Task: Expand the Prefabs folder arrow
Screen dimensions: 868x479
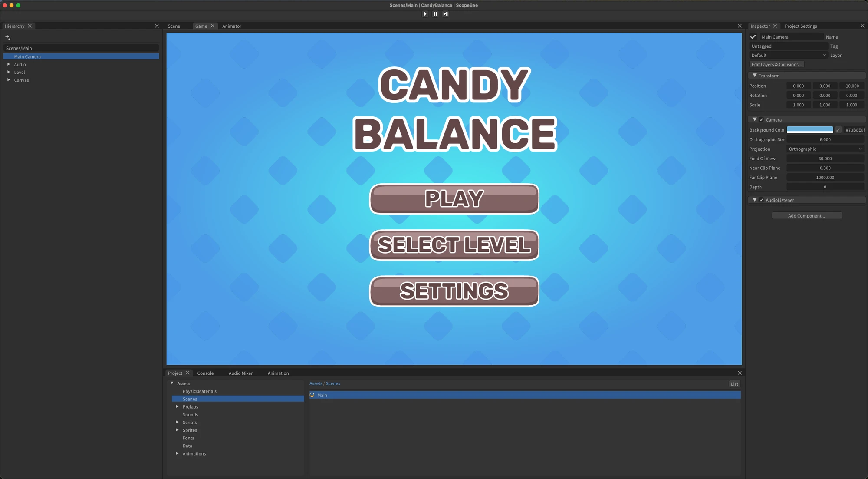Action: point(177,406)
